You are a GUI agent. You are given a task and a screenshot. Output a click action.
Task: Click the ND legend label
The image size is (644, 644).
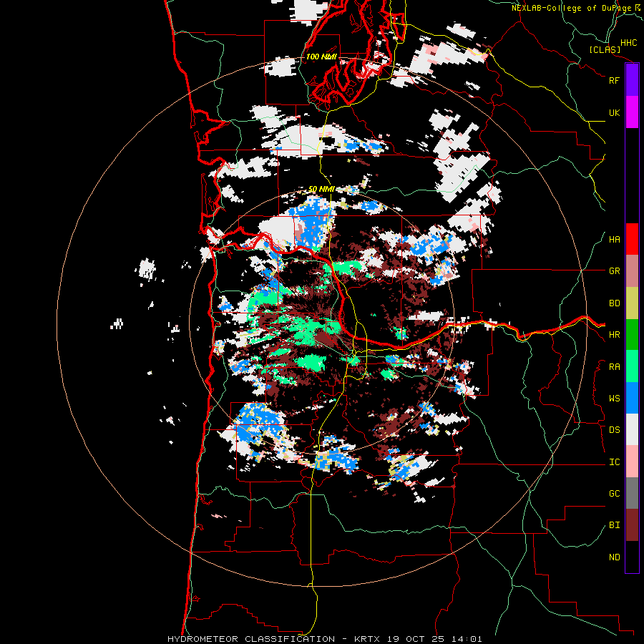(x=614, y=557)
